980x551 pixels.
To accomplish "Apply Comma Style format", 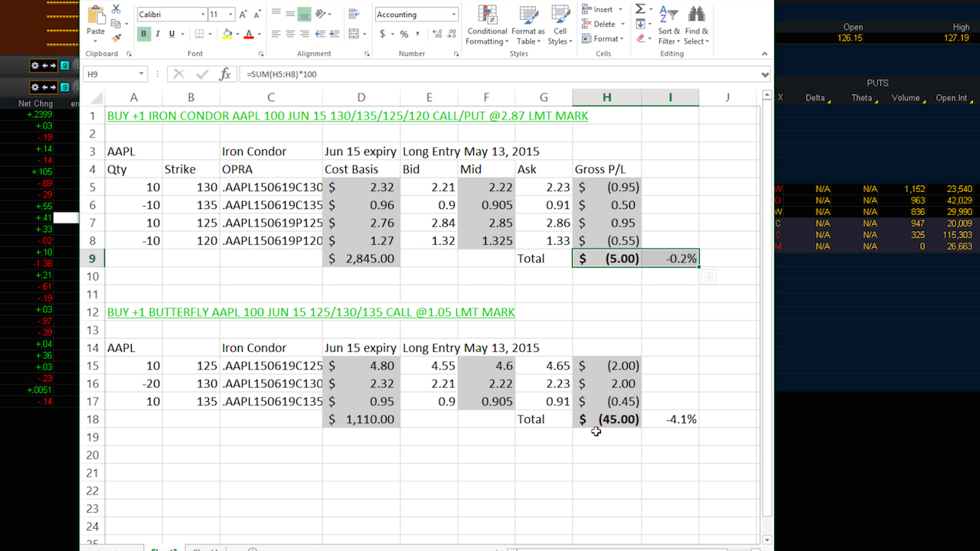I will [x=418, y=34].
